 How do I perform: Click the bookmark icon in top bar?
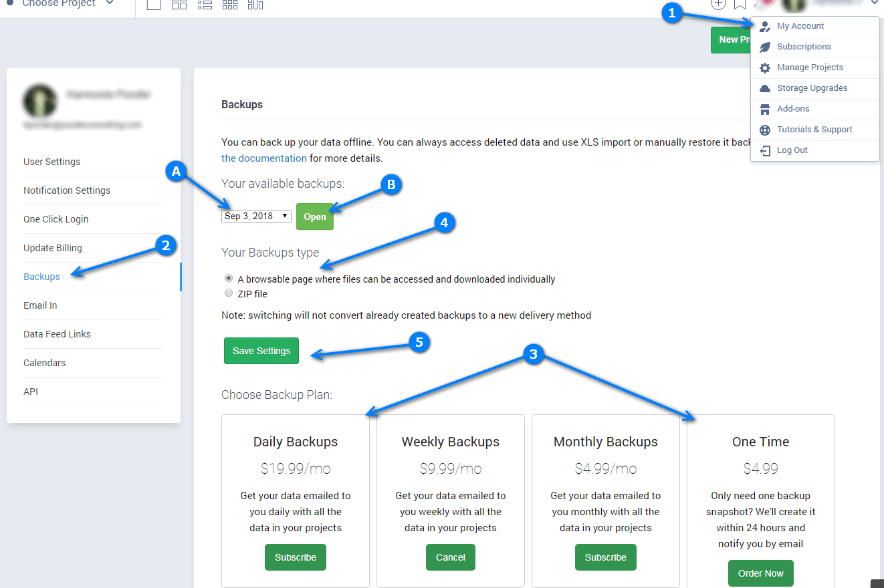click(x=740, y=5)
